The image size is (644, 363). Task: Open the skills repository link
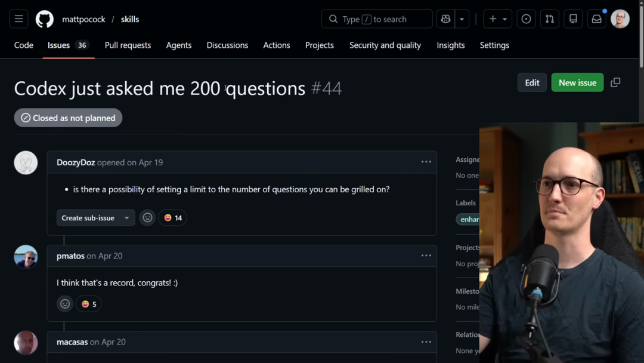tap(130, 19)
